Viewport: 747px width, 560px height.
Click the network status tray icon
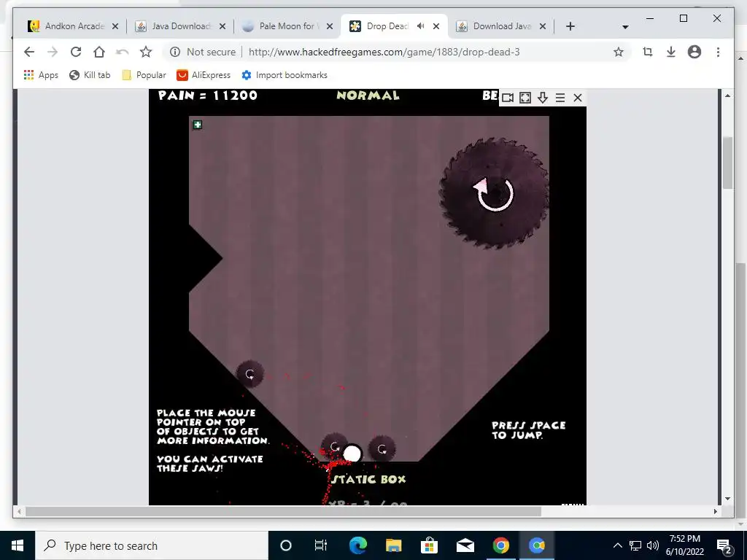tap(635, 545)
